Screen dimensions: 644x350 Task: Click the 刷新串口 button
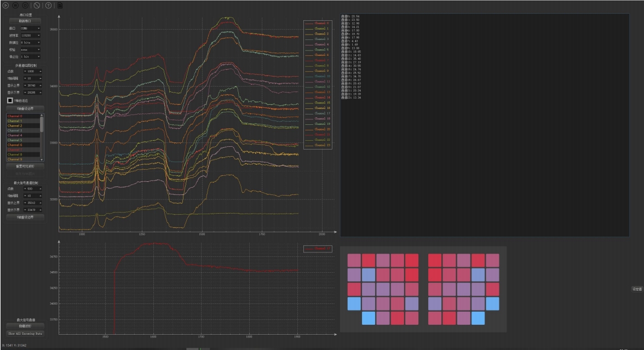[25, 21]
